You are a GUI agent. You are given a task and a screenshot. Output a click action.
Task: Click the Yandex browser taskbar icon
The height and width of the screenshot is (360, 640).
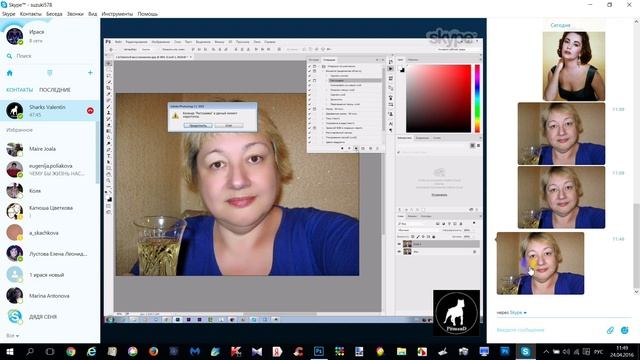pos(277,351)
